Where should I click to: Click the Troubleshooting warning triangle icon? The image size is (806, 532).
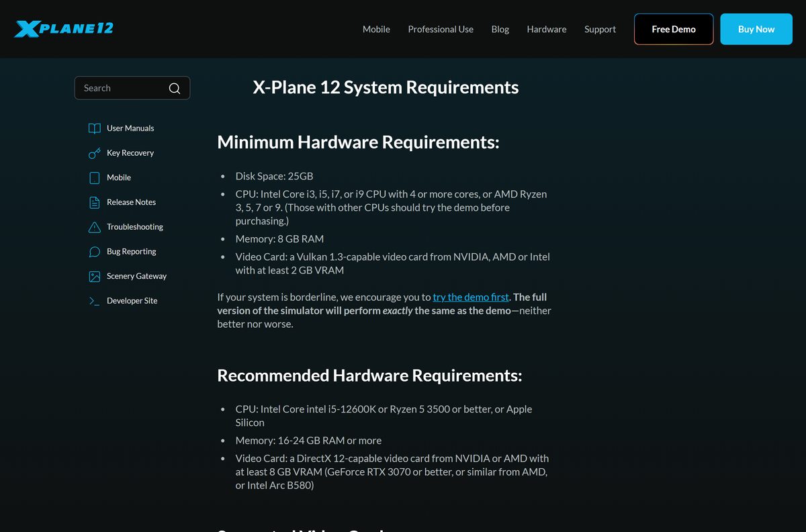pyautogui.click(x=95, y=227)
